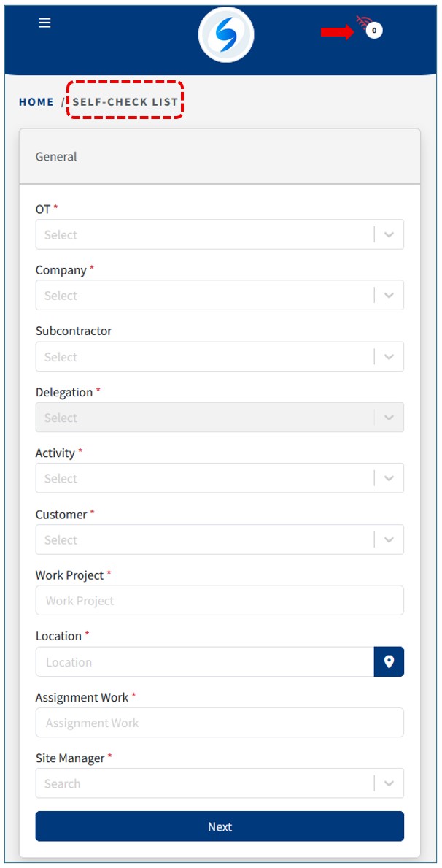Click the map pin location button

point(389,661)
